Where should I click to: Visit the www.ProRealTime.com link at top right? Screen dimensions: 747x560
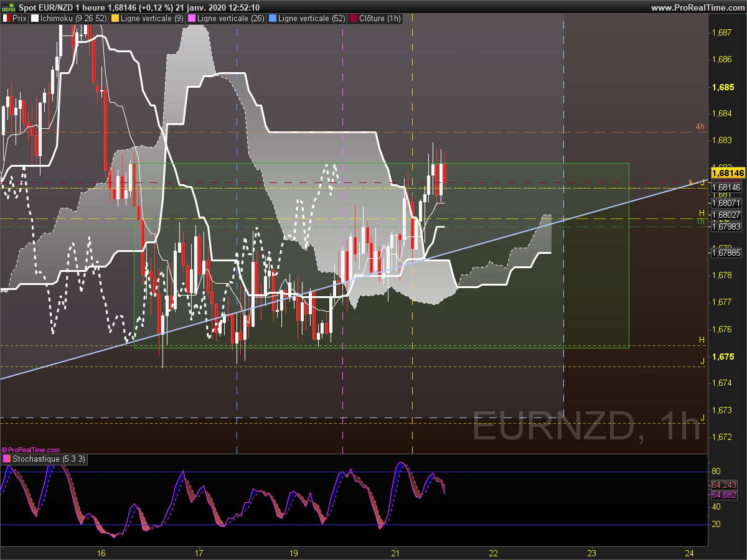[x=697, y=7]
